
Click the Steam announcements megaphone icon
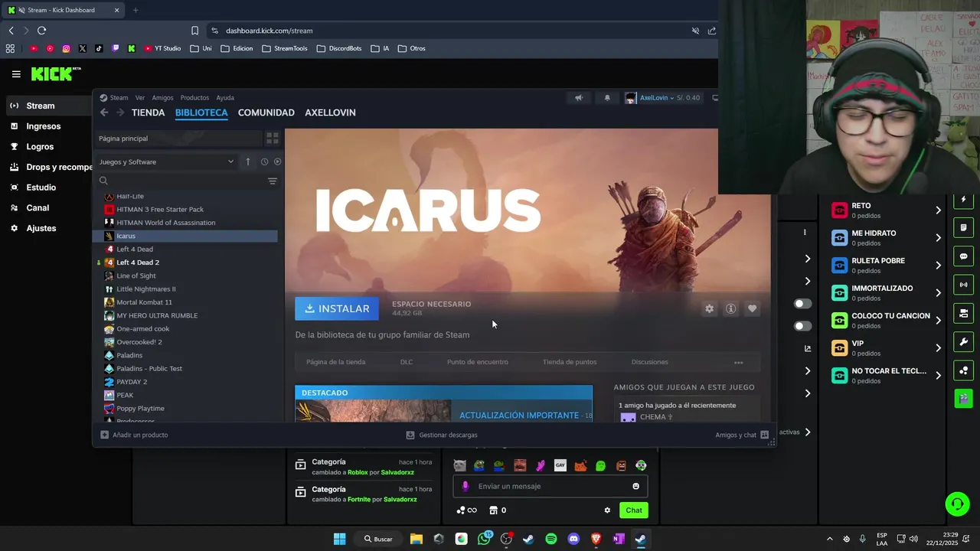[579, 98]
